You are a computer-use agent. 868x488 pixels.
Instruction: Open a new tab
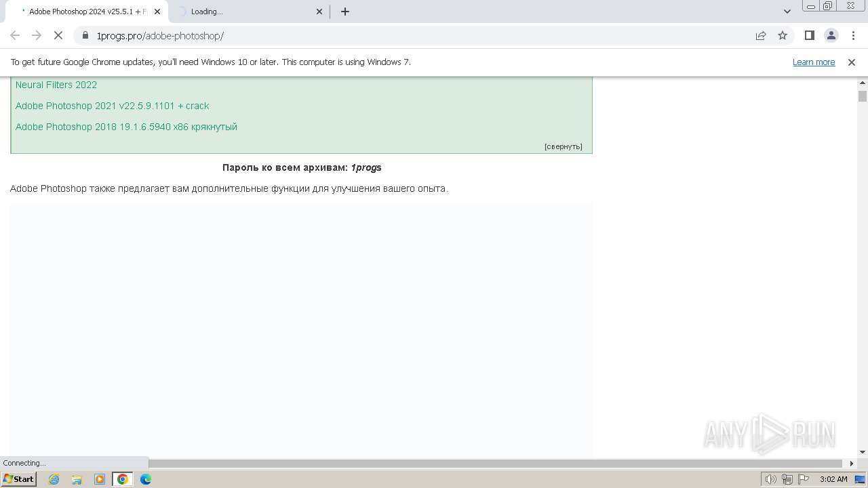click(345, 12)
